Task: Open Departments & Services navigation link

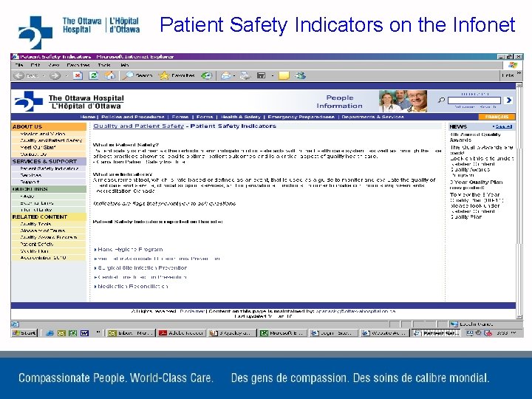Action: pos(373,117)
